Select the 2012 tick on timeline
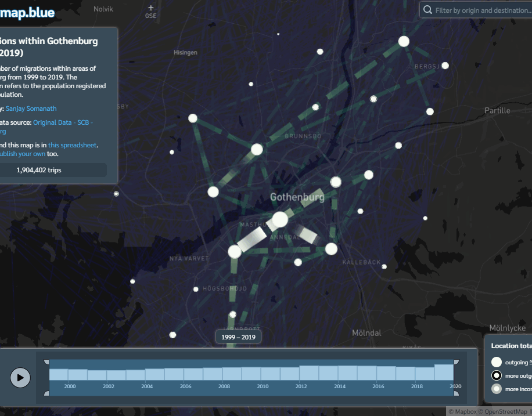Screen dimensions: 532x416 point(301,386)
